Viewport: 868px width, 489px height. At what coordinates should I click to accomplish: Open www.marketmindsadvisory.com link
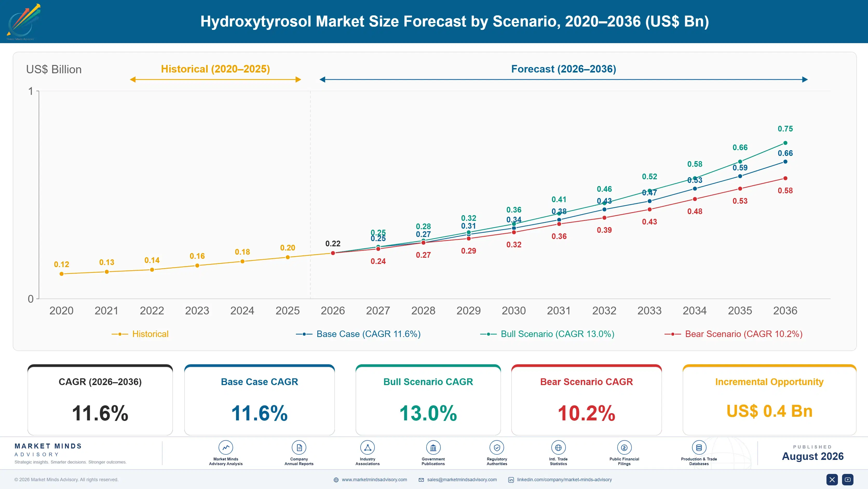(x=374, y=480)
